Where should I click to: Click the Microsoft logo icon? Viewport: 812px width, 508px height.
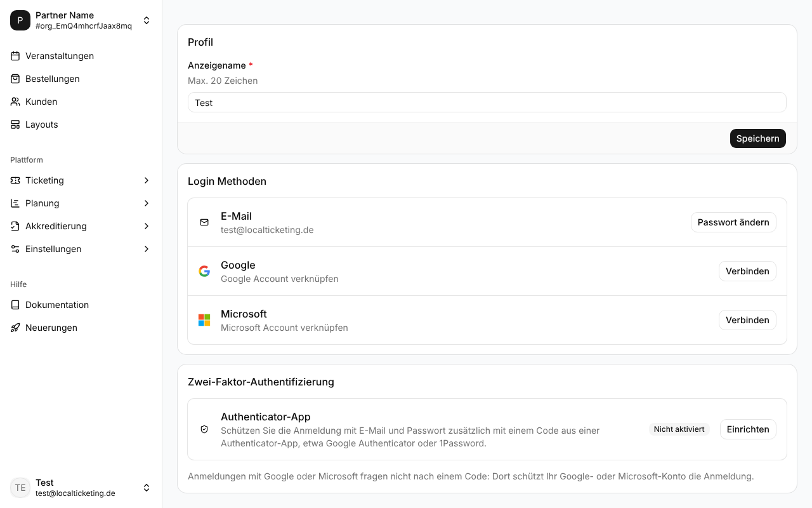click(204, 320)
